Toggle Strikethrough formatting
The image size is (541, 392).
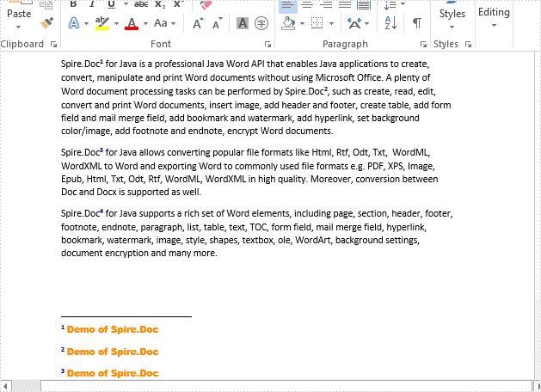(141, 4)
